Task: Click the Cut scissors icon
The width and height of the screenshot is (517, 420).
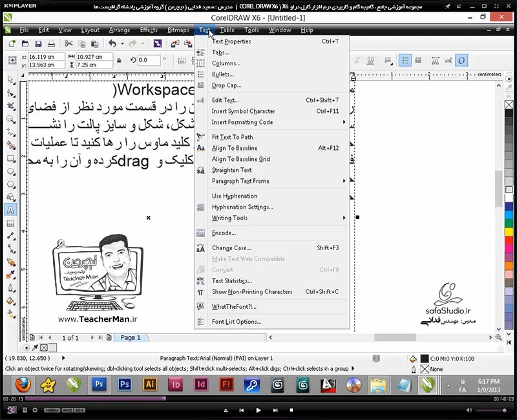Action: coord(69,43)
